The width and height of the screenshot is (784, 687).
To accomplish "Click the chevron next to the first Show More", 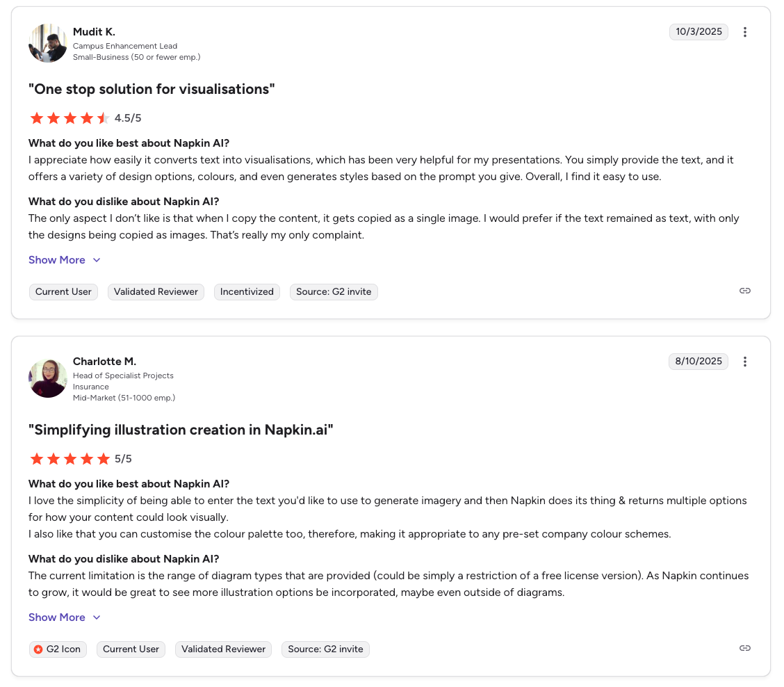I will (x=96, y=259).
